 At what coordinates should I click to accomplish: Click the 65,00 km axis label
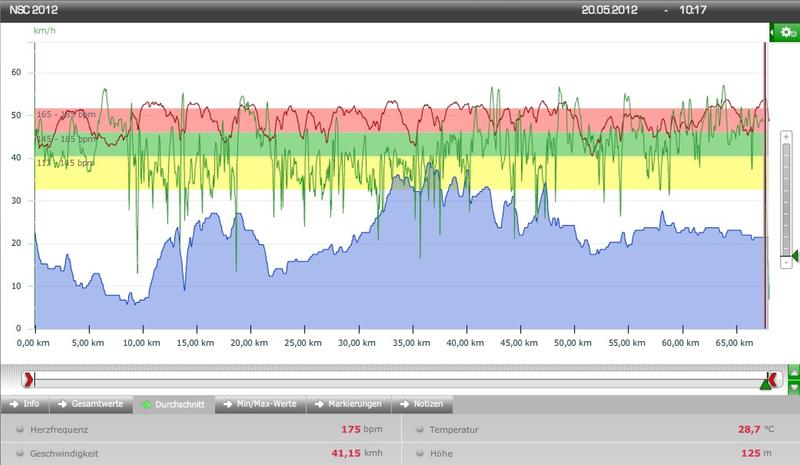click(x=734, y=343)
